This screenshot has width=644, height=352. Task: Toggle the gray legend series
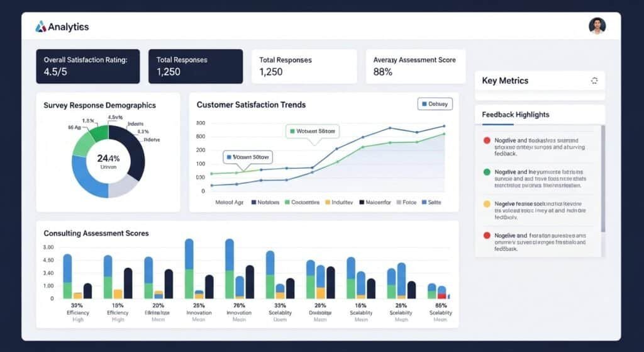407,202
